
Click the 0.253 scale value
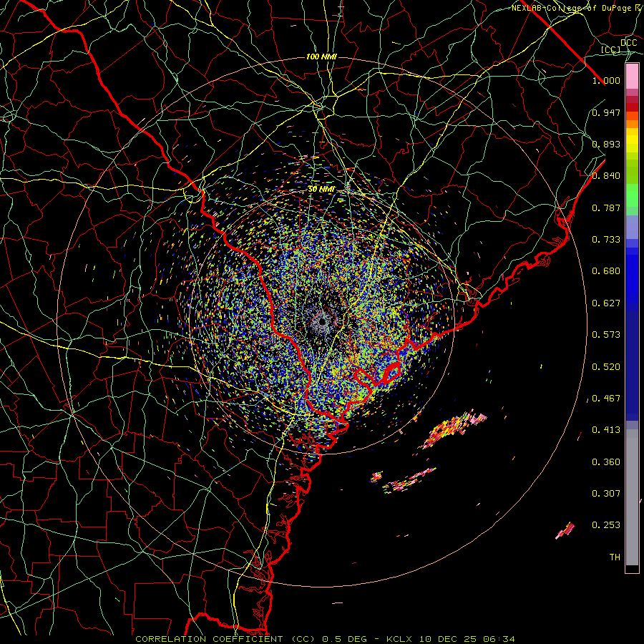[x=606, y=525]
